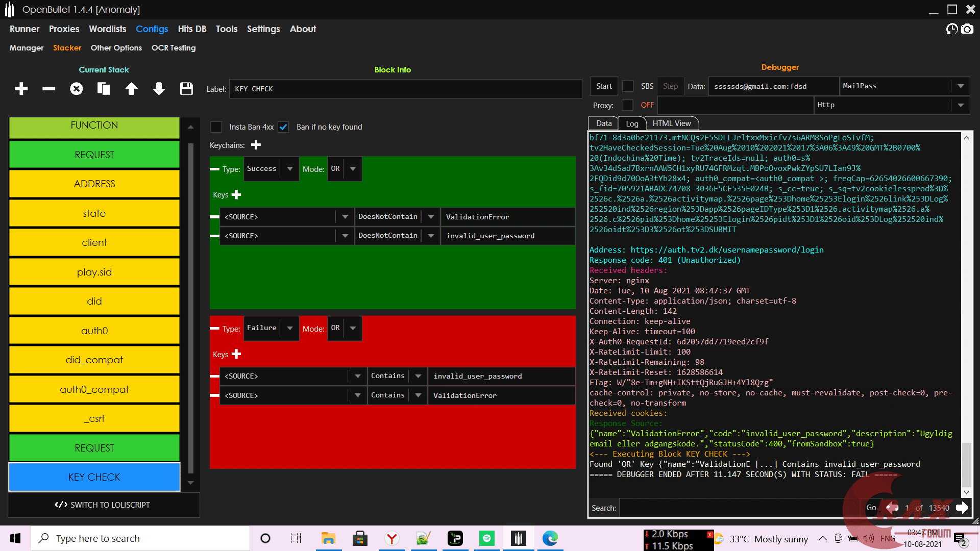Move selected block up
Viewport: 980px width, 551px height.
pos(131,88)
